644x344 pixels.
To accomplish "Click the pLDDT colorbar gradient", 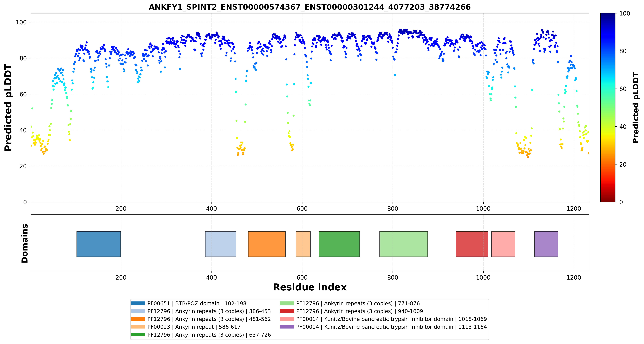I will pyautogui.click(x=608, y=107).
